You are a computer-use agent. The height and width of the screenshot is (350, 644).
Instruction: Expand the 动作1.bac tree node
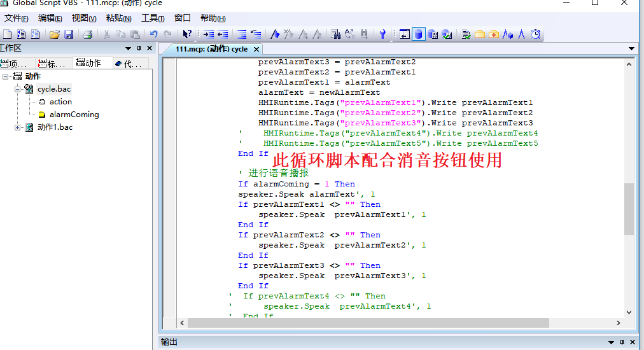[x=18, y=127]
